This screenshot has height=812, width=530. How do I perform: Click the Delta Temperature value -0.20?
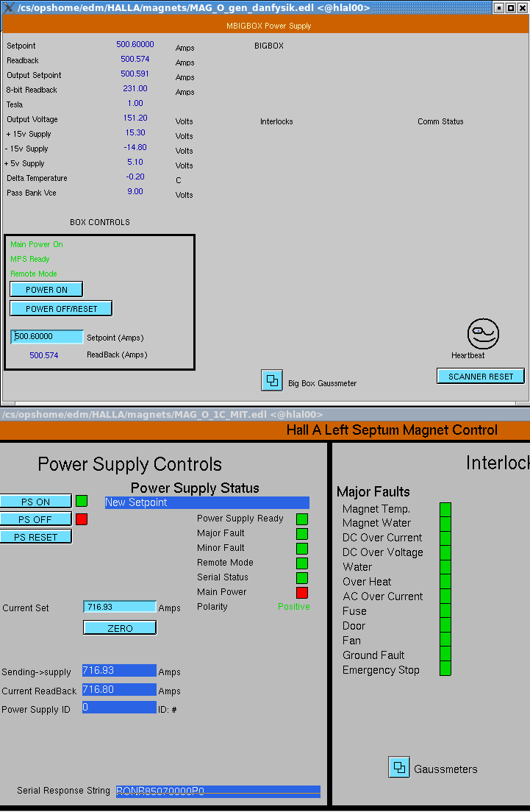click(135, 177)
